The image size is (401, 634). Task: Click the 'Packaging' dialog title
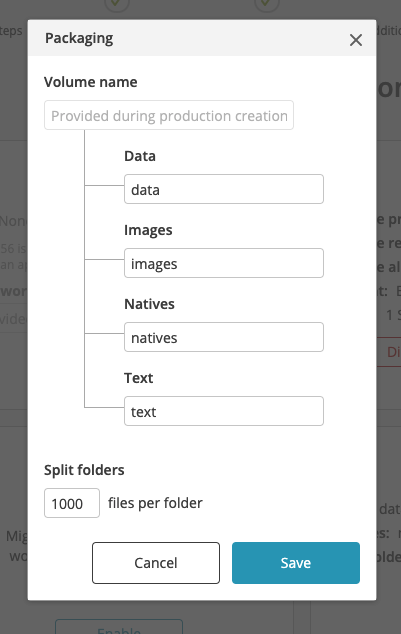79,38
